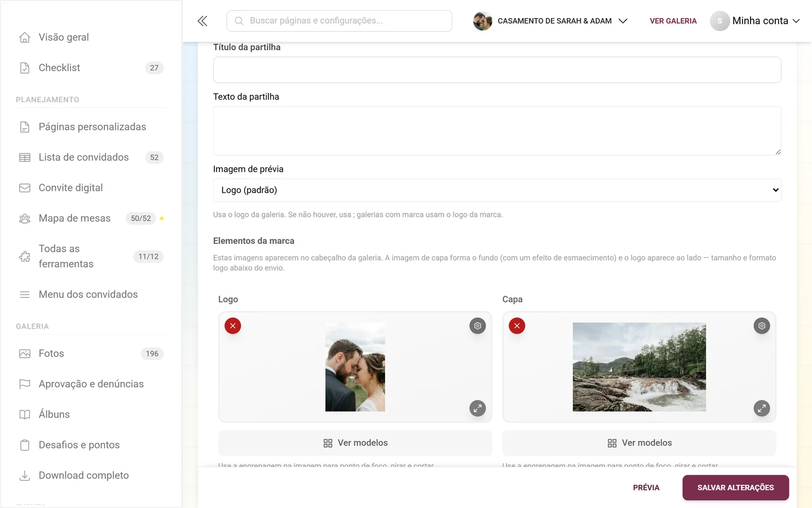Click the Prévia button

tap(646, 488)
